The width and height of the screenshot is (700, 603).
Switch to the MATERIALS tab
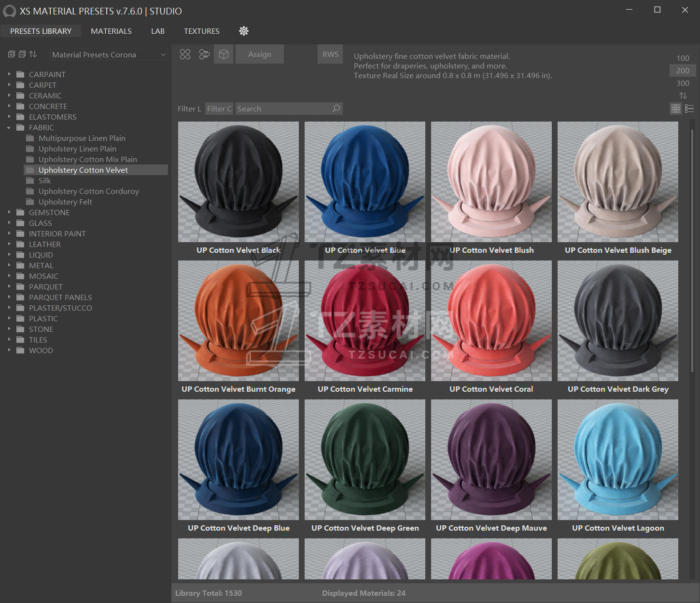click(111, 31)
